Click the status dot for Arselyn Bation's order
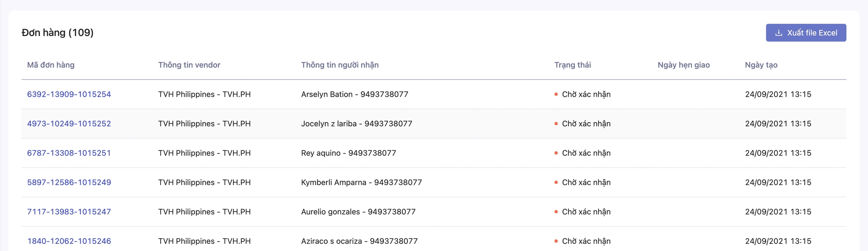 coord(556,94)
